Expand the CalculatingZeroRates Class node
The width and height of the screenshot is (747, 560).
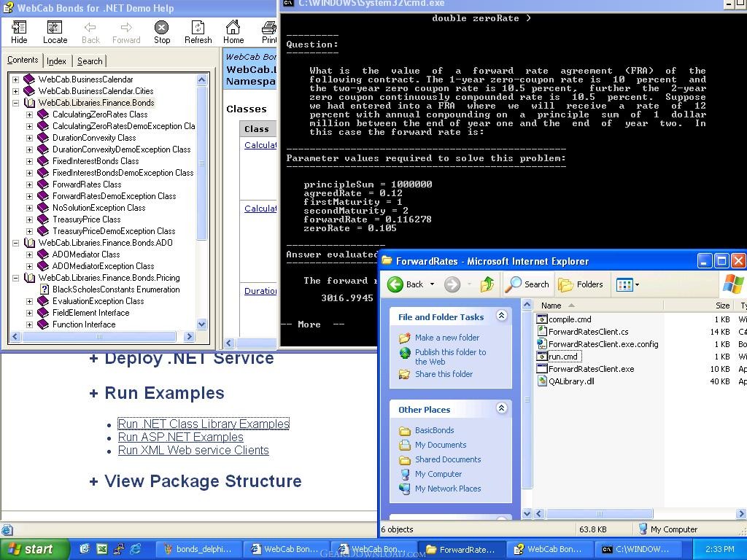coord(29,114)
